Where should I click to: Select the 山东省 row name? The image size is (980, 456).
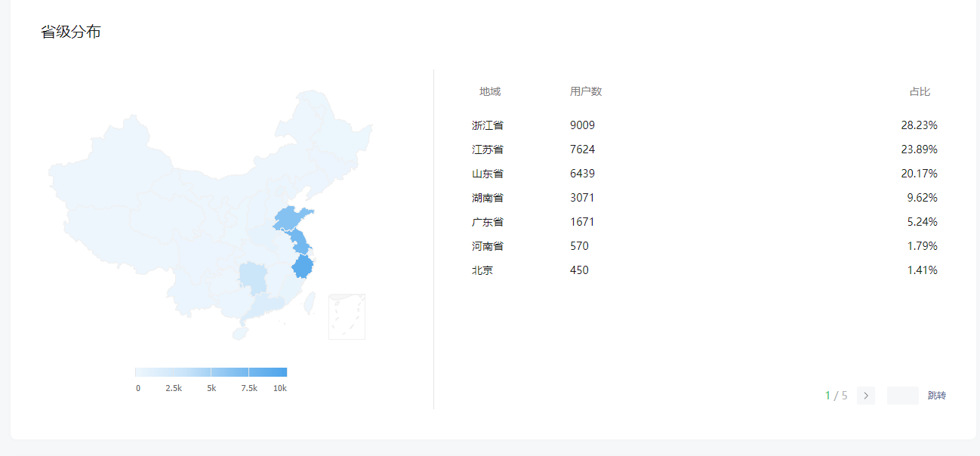[488, 174]
